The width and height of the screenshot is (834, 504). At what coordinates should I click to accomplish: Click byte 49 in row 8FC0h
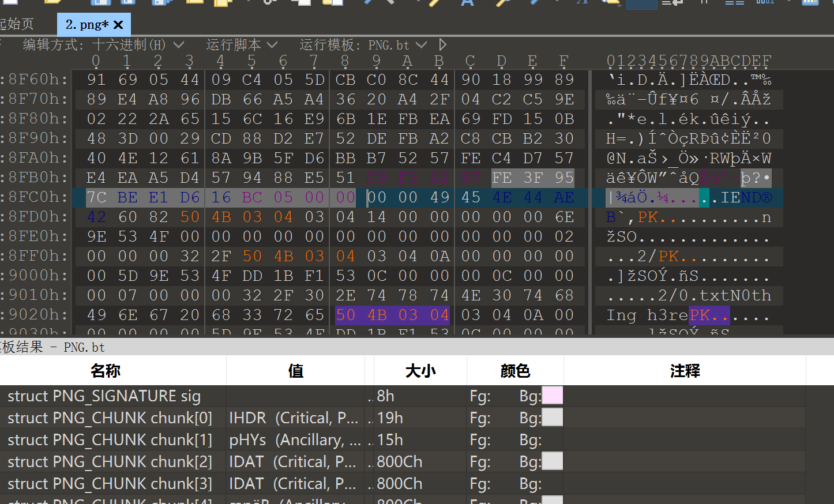[x=439, y=197]
